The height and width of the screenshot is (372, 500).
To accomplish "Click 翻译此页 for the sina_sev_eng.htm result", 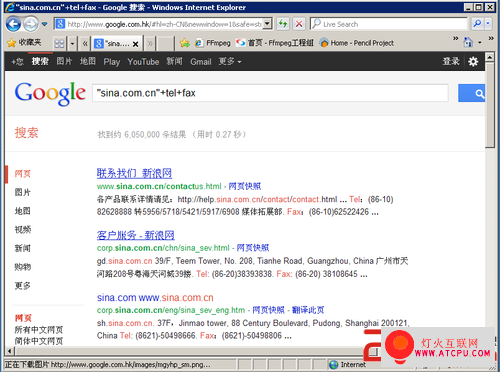I will tap(308, 310).
